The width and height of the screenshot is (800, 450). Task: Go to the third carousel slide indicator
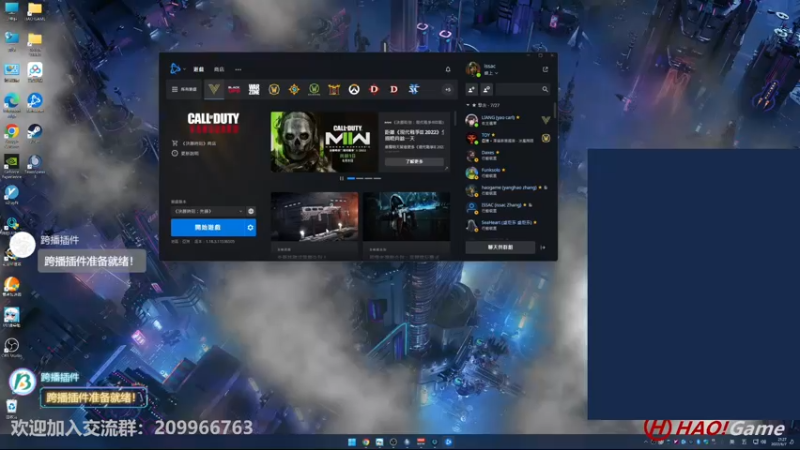tap(368, 179)
